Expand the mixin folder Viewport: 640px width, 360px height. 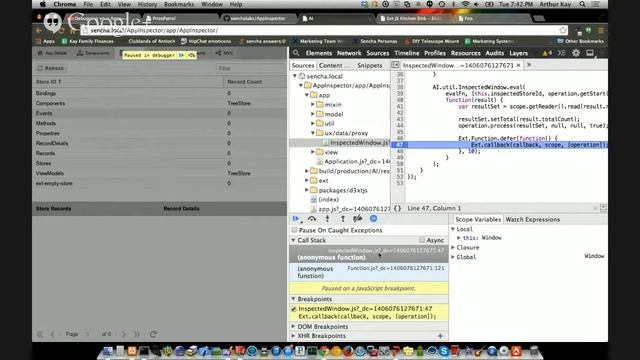pyautogui.click(x=313, y=104)
